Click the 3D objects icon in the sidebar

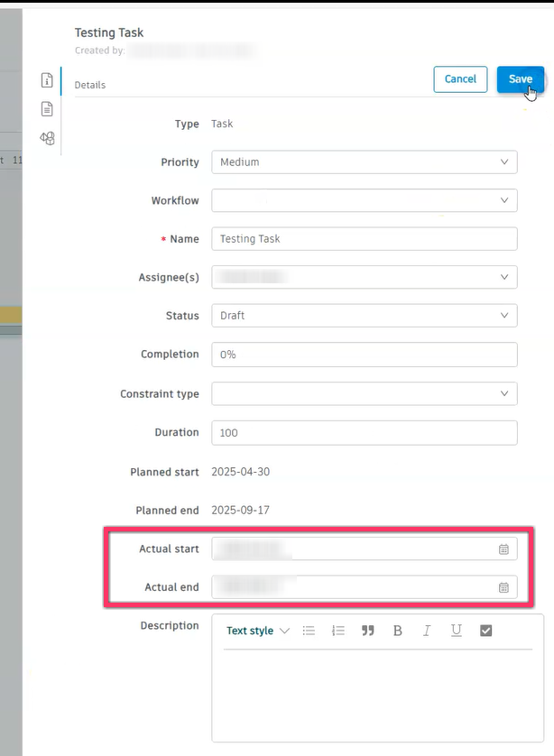pos(46,138)
